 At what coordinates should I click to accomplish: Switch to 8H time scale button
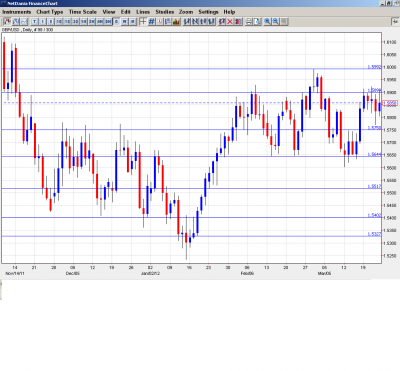coord(108,22)
